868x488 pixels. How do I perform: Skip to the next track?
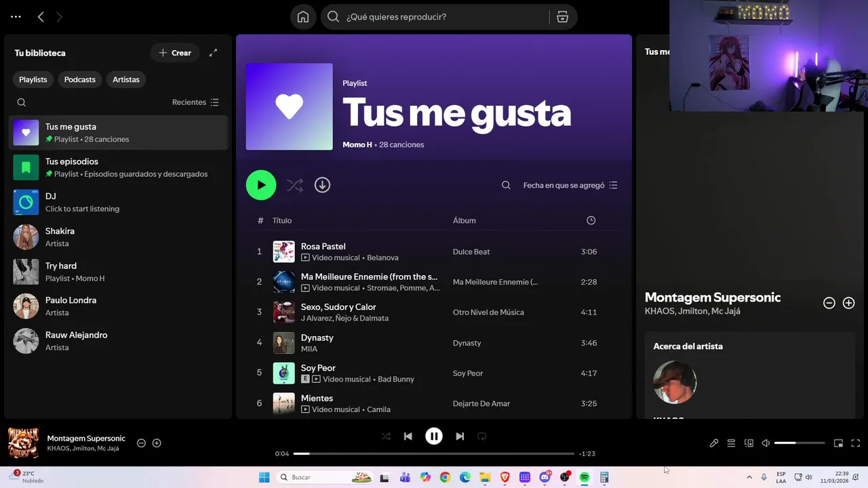coord(460,436)
